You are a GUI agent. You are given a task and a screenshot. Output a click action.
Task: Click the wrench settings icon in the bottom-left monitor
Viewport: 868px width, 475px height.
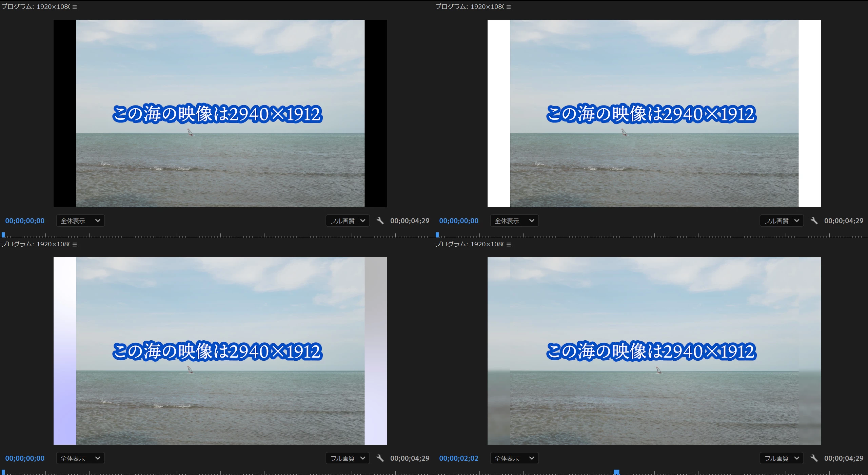tap(380, 458)
